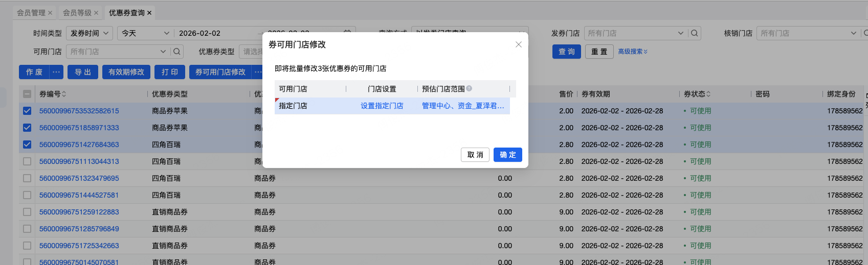Close the 券可用门店修改 dialog with the X
Image resolution: width=868 pixels, height=265 pixels.
pyautogui.click(x=519, y=44)
